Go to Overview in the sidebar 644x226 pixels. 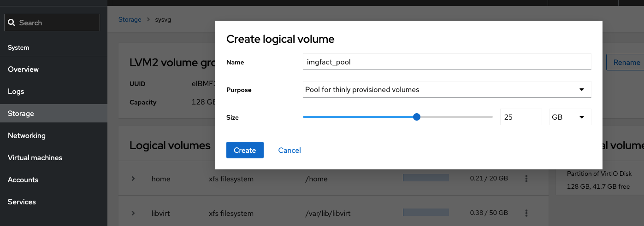point(24,69)
